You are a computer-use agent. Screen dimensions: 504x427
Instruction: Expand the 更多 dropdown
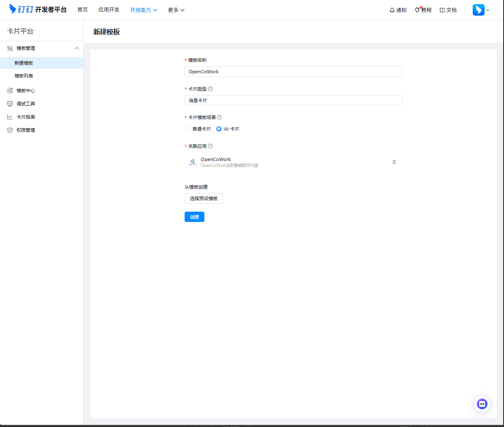click(176, 9)
